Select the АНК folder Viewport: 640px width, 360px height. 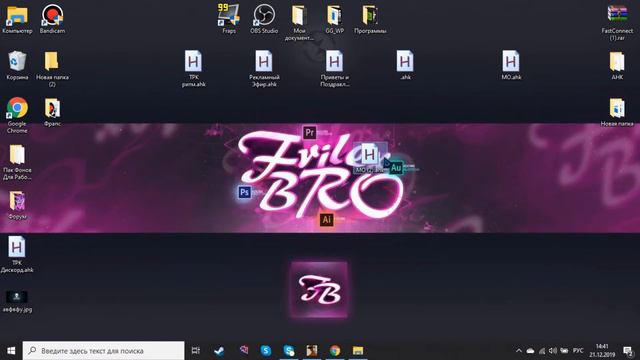[x=617, y=65]
